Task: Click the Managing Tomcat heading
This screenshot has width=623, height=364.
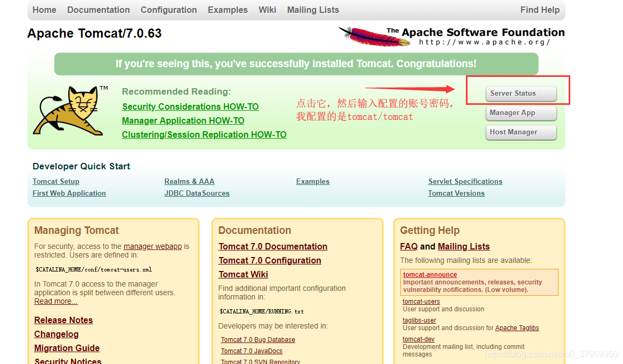Action: click(77, 231)
